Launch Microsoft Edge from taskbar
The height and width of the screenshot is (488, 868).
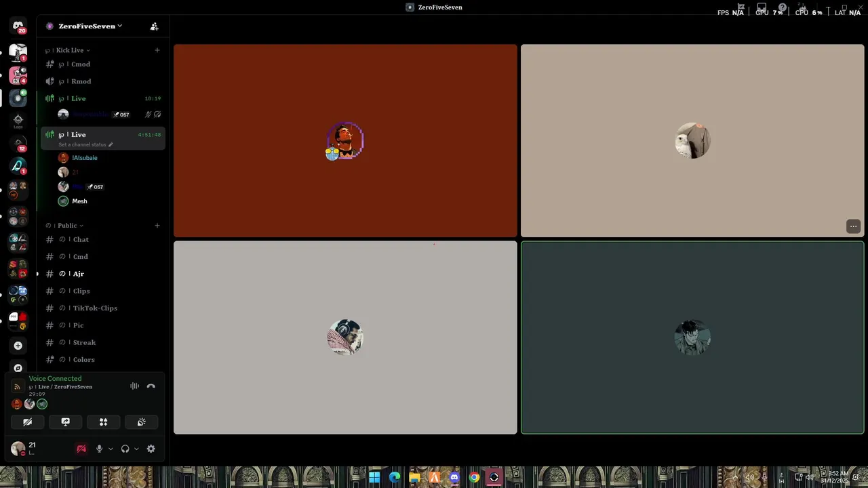tap(395, 477)
